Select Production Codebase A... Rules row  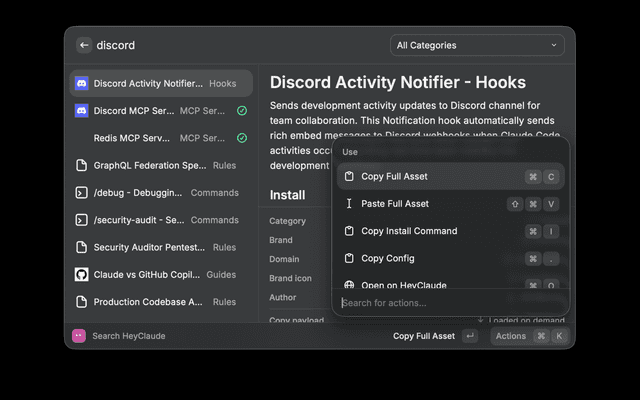(161, 302)
